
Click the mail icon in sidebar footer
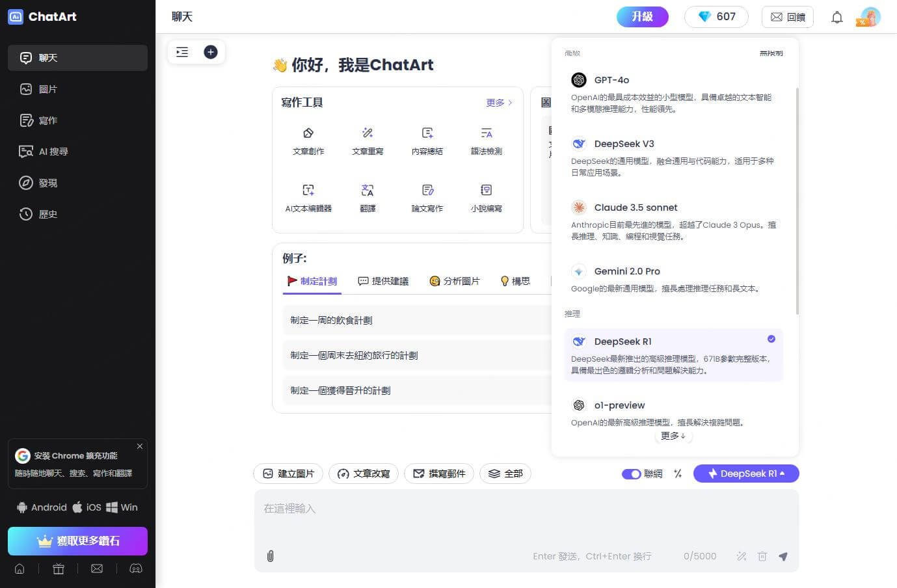97,568
